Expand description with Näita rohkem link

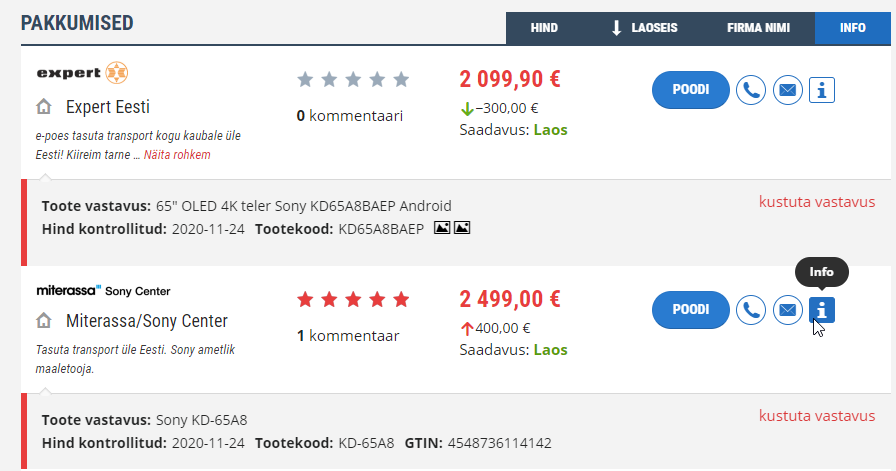[177, 155]
